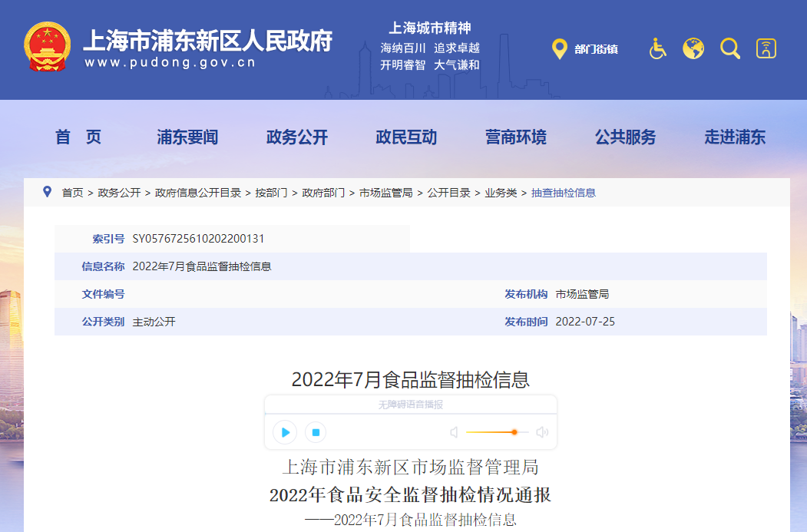The height and width of the screenshot is (532, 807).
Task: Play the audio broadcast
Action: point(285,432)
